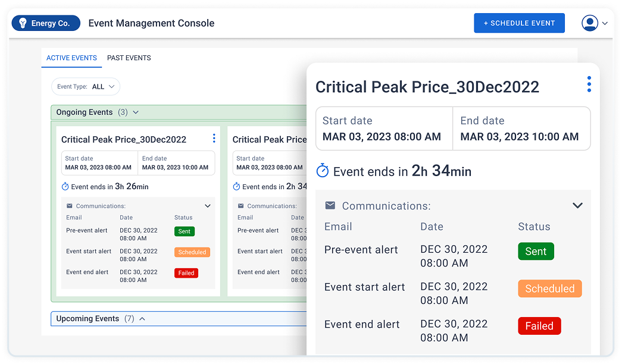Open the Event Type ALL dropdown
The image size is (622, 364).
(85, 86)
